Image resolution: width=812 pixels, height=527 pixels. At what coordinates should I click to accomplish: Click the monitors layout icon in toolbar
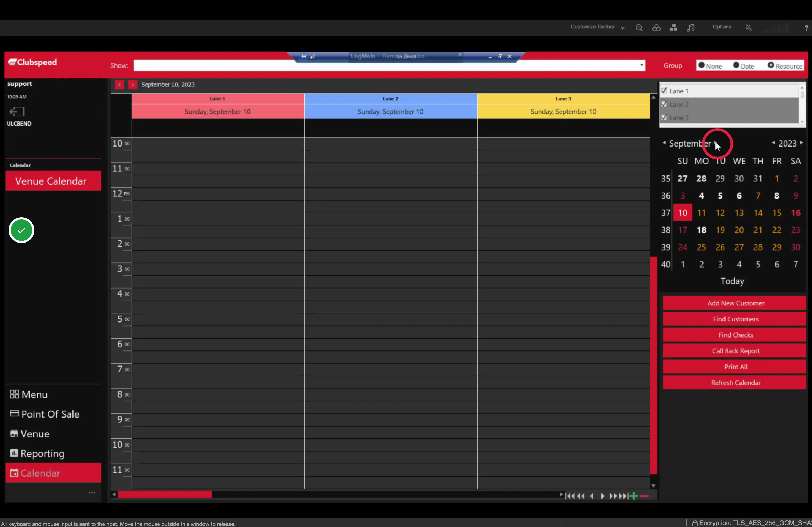tap(673, 28)
